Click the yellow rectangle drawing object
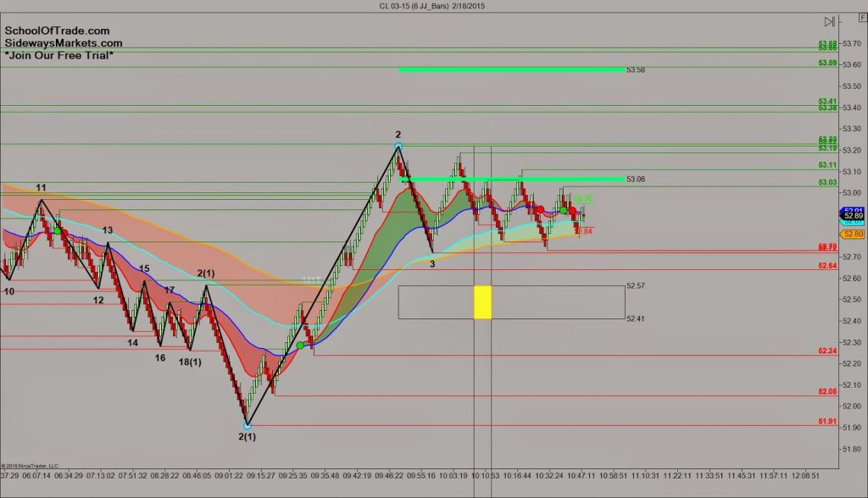This screenshot has height=498, width=868. [482, 302]
